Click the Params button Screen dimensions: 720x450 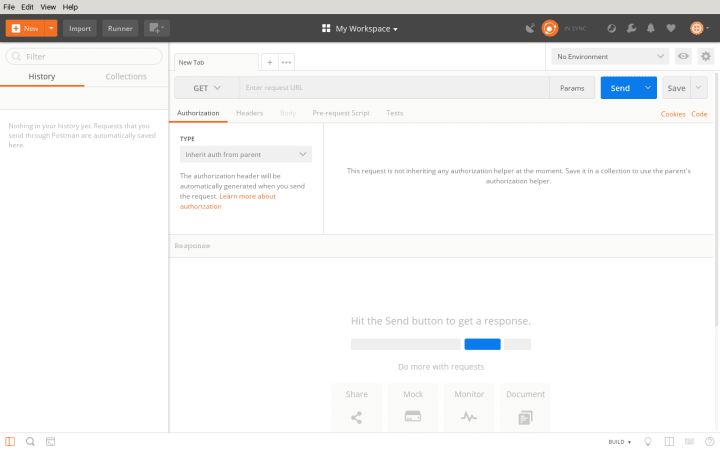pos(572,88)
